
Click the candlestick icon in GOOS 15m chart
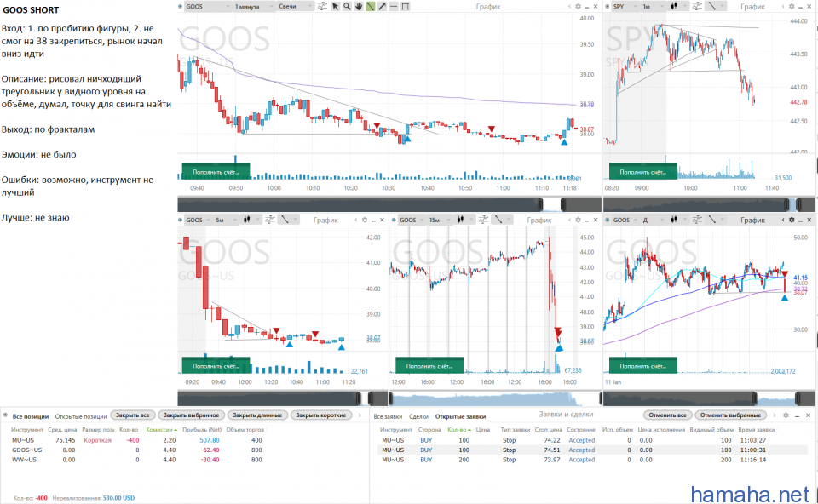(x=460, y=220)
